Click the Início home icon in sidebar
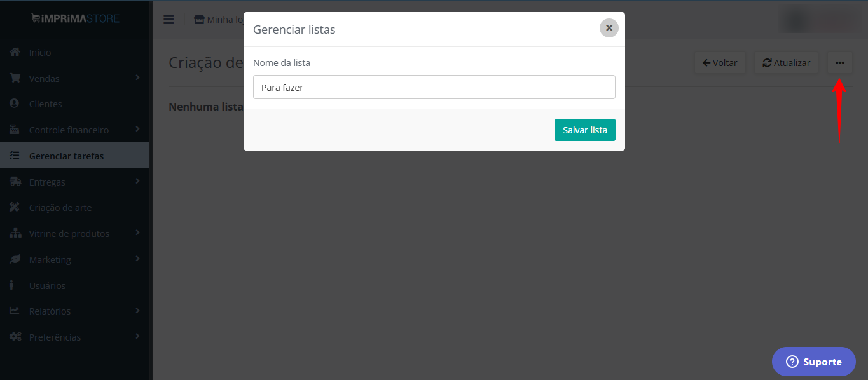 [15, 52]
